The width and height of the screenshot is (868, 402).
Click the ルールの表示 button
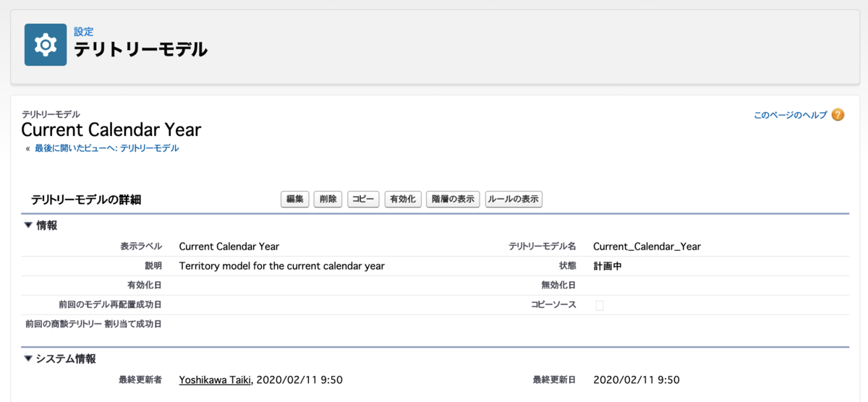coord(514,200)
